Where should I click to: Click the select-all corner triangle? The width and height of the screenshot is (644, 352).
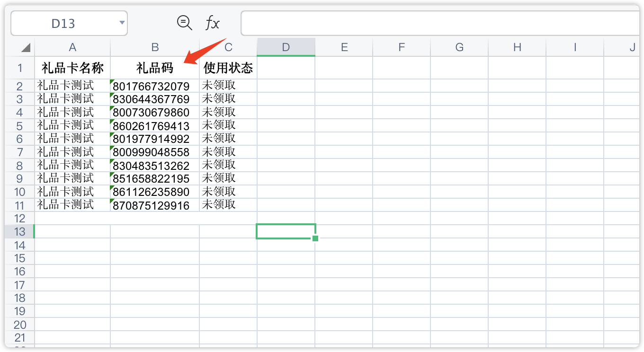tap(25, 47)
